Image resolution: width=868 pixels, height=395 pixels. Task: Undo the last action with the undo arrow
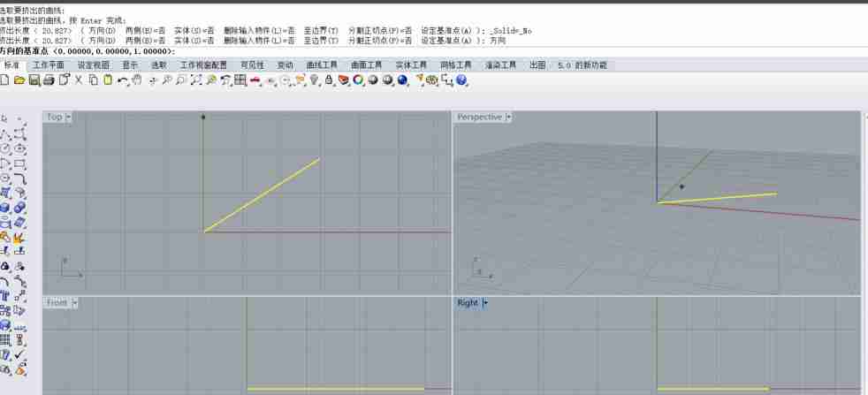click(x=122, y=80)
